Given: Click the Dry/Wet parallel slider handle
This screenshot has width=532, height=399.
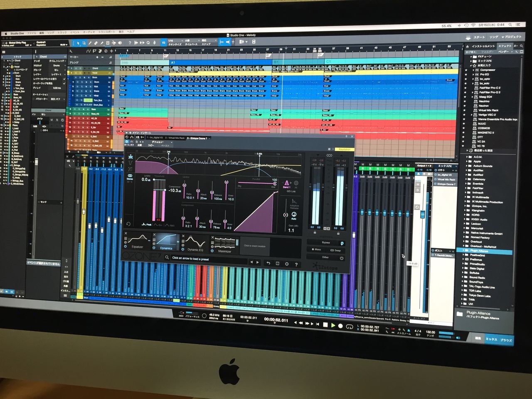Looking at the screenshot, I should click(x=275, y=183).
